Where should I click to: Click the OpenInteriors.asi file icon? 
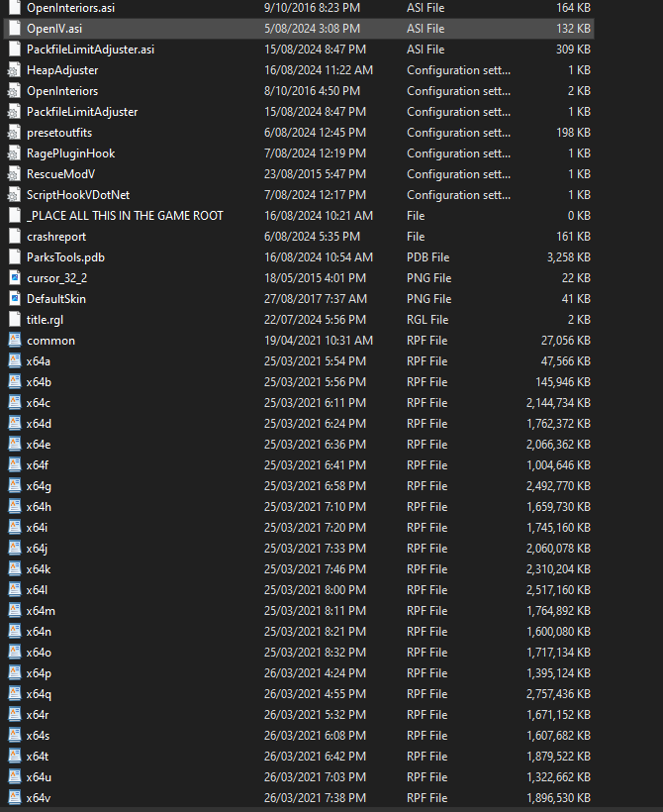15,8
